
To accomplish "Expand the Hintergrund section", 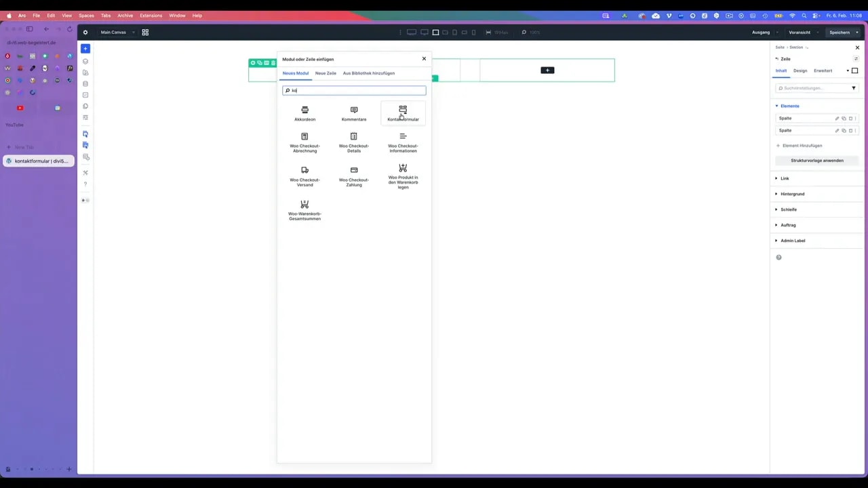I will tap(792, 194).
